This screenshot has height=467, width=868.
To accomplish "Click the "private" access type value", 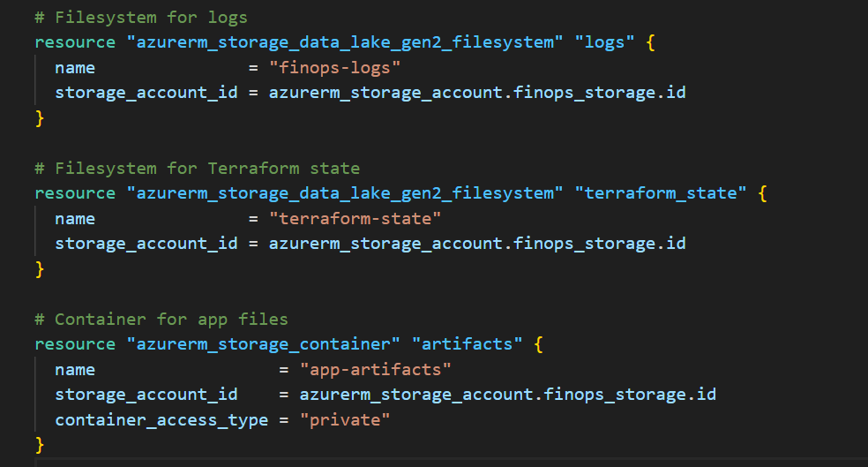I will coord(350,419).
